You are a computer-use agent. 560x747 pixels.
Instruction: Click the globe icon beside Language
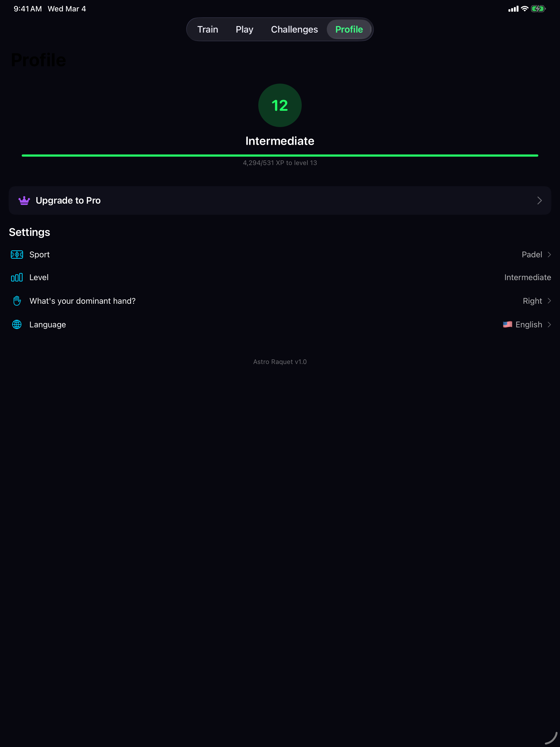(17, 325)
